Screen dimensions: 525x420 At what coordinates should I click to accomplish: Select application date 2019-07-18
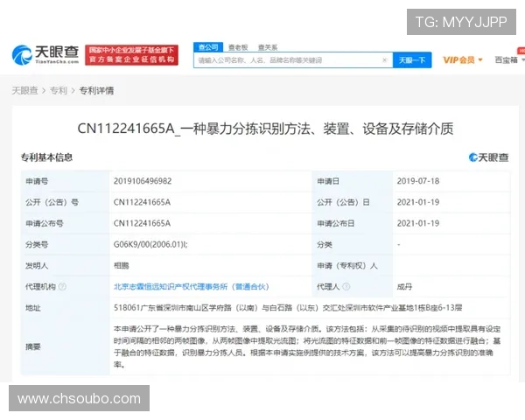[x=418, y=181]
